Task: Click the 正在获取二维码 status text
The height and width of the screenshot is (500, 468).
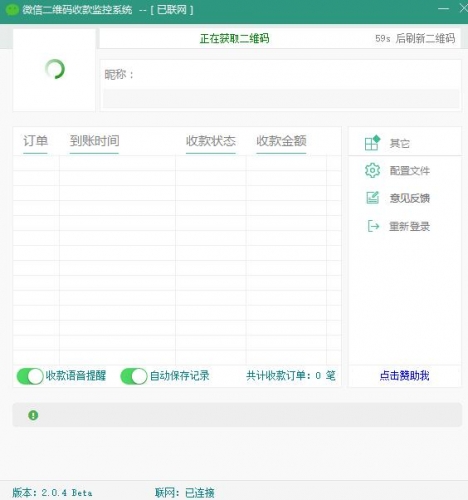Action: coord(234,39)
